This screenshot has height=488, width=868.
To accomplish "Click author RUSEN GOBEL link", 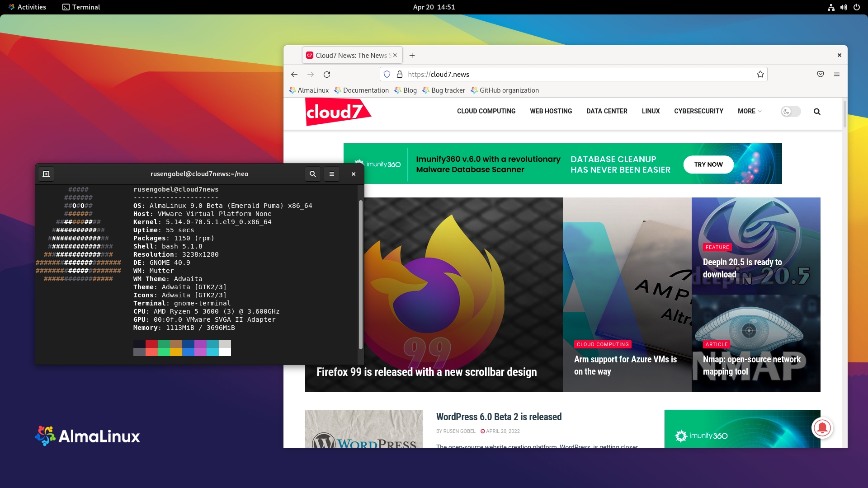I will pyautogui.click(x=459, y=431).
